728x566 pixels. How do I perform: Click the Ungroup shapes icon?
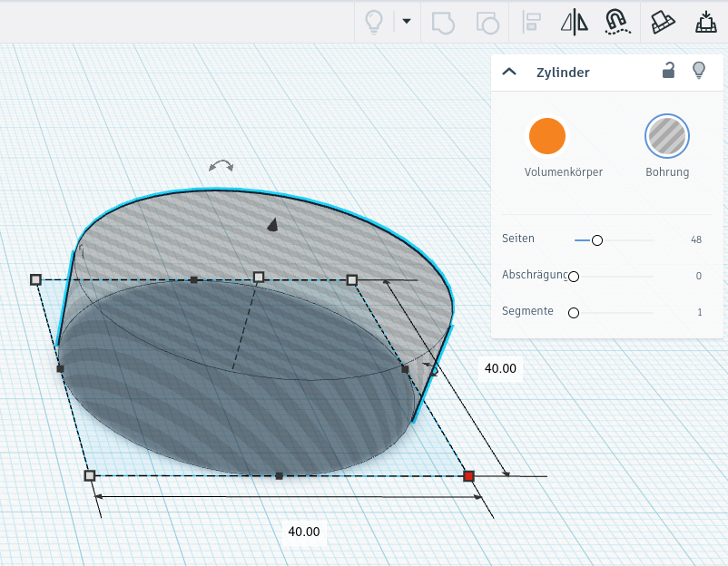pyautogui.click(x=487, y=22)
